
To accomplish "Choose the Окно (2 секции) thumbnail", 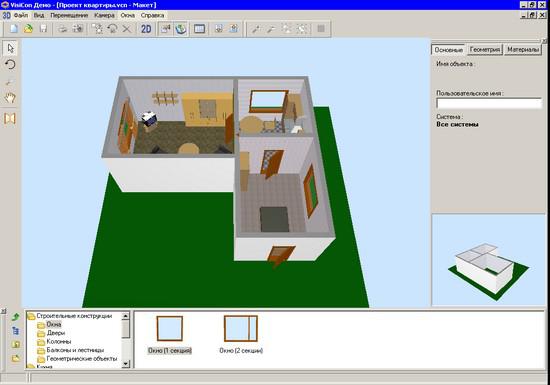I will pos(241,334).
